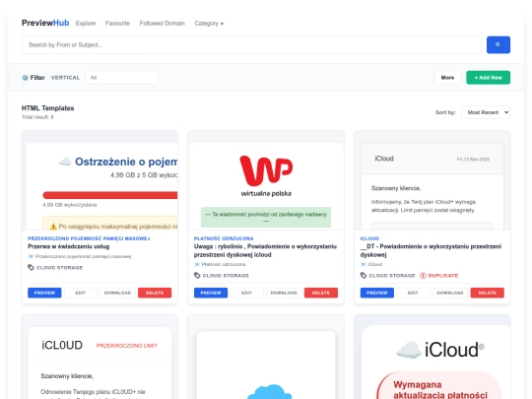This screenshot has height=399, width=532.
Task: Open the Vertical filter All dropdown
Action: [121, 78]
